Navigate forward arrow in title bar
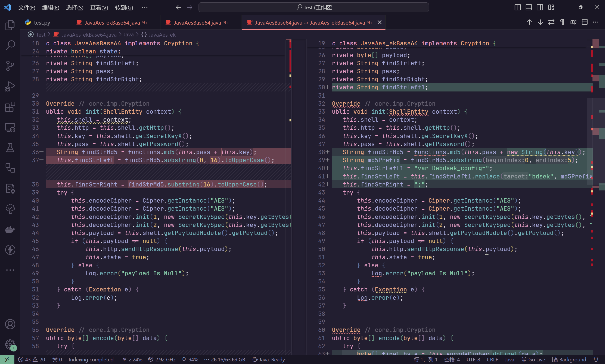605x364 pixels. pyautogui.click(x=190, y=7)
